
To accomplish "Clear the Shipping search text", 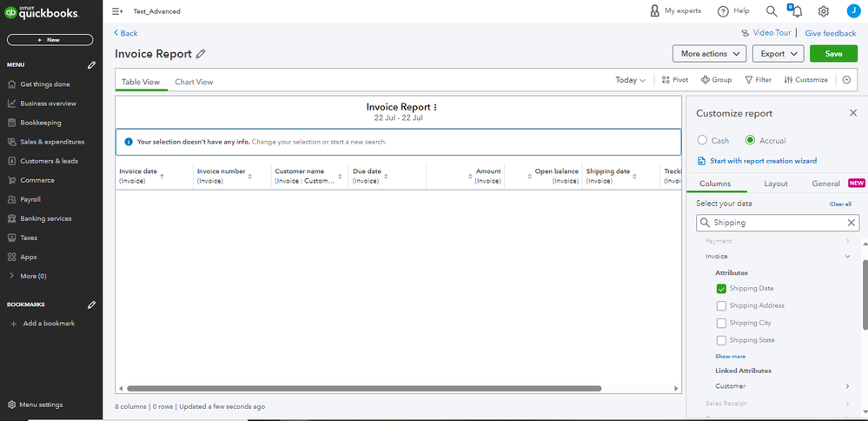I will pos(851,223).
